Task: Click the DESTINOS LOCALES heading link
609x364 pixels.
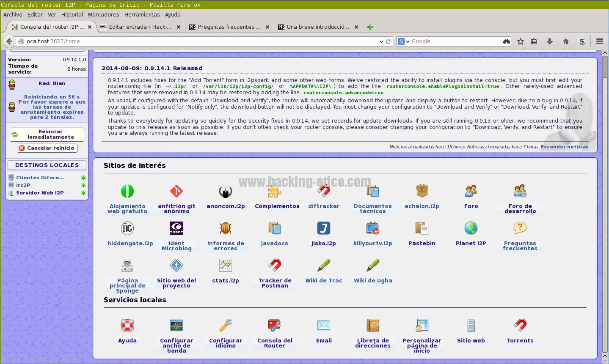Action: [47, 165]
